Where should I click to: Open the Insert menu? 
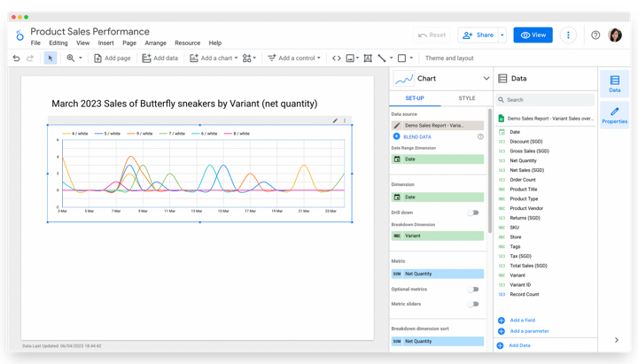[x=105, y=43]
